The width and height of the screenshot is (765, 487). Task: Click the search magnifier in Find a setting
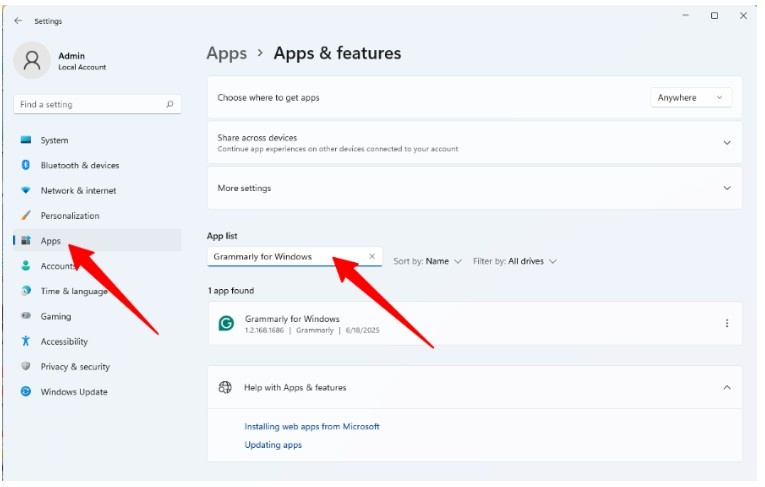[170, 104]
